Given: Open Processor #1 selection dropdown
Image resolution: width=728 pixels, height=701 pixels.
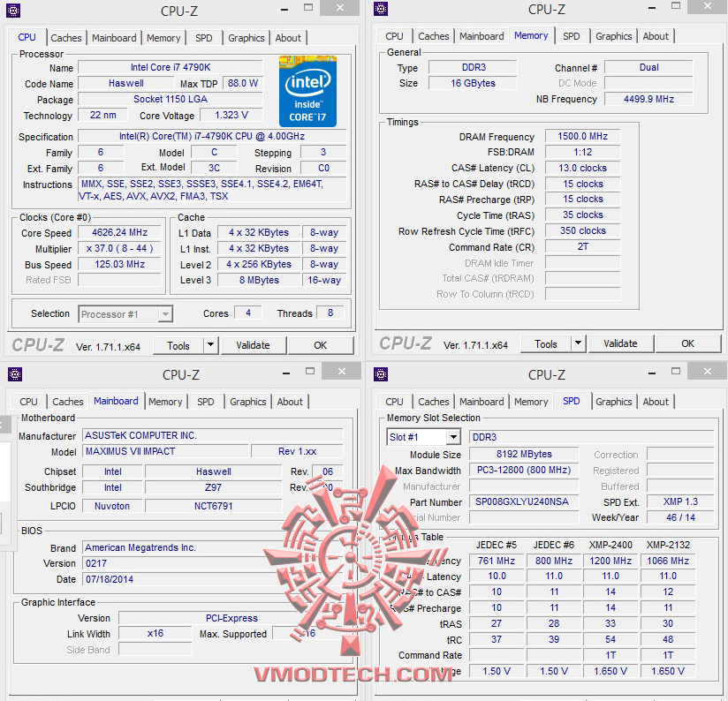Looking at the screenshot, I should click(x=125, y=314).
